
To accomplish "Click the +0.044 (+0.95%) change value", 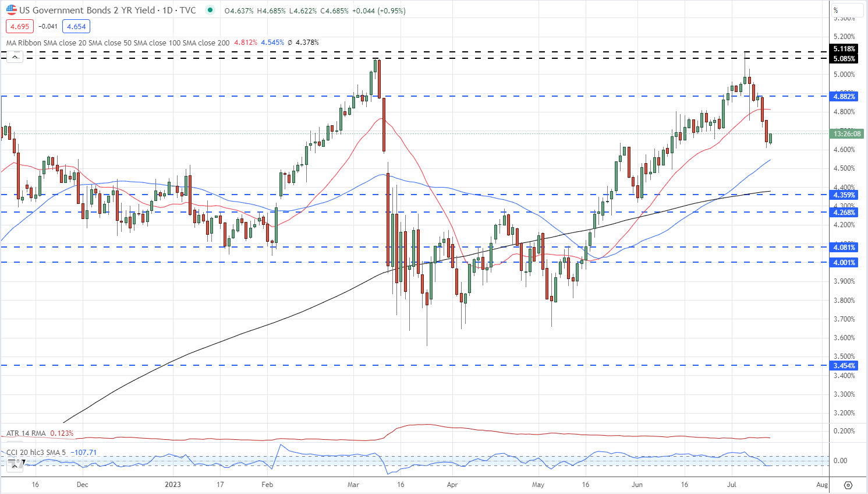I will click(378, 10).
